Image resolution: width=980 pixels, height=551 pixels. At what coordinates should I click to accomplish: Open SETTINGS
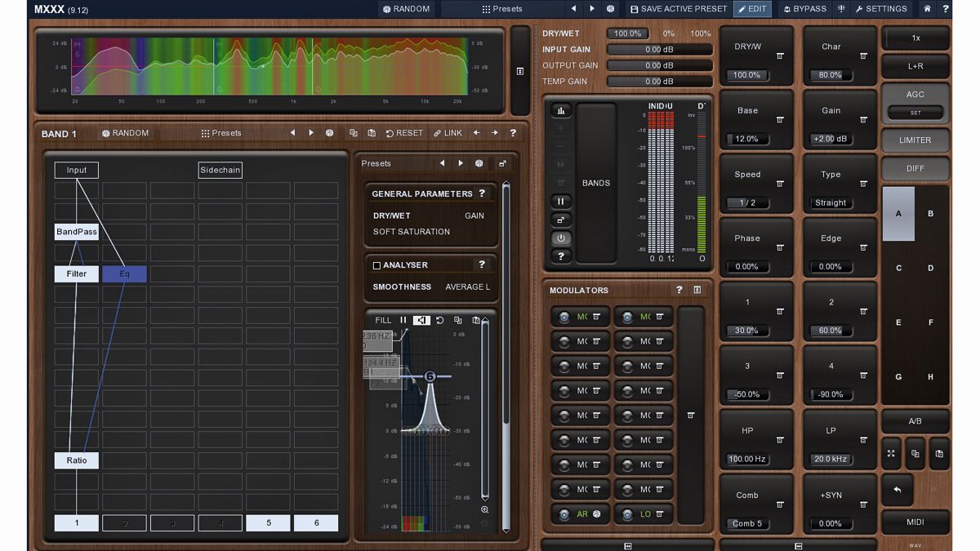pyautogui.click(x=880, y=9)
